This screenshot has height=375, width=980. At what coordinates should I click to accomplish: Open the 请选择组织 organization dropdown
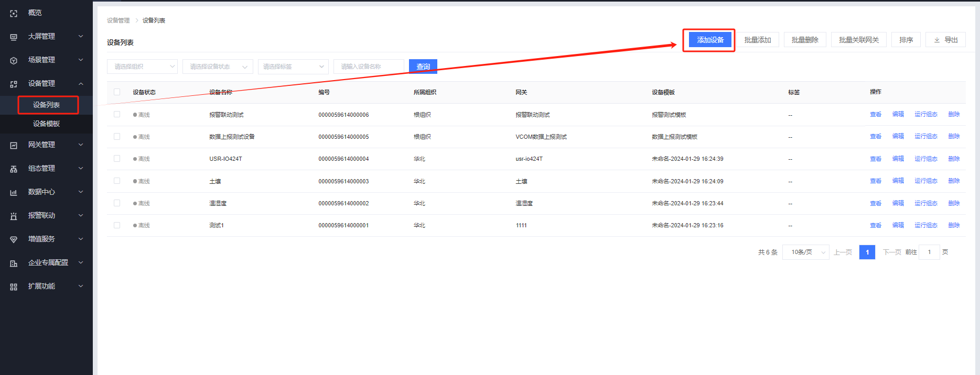142,67
